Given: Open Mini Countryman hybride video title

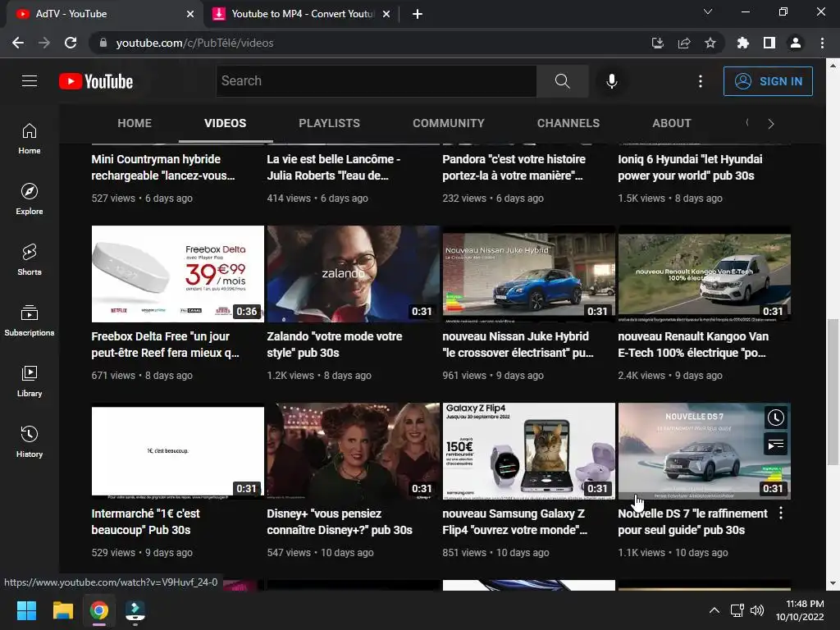Looking at the screenshot, I should click(x=163, y=167).
